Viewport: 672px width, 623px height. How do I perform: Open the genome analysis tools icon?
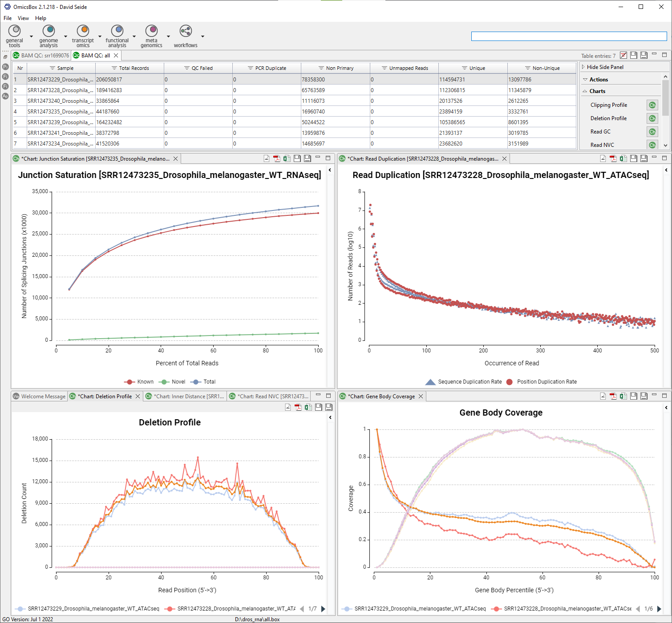pyautogui.click(x=49, y=31)
